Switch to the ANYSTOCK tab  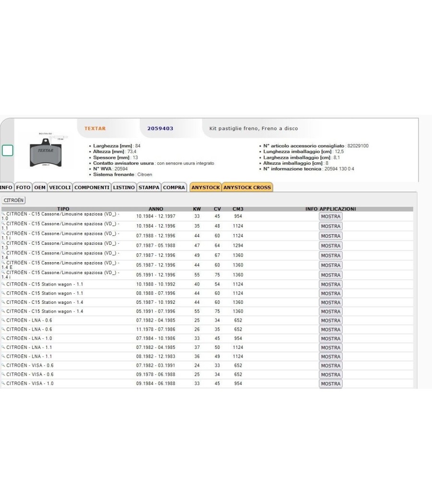pos(206,187)
